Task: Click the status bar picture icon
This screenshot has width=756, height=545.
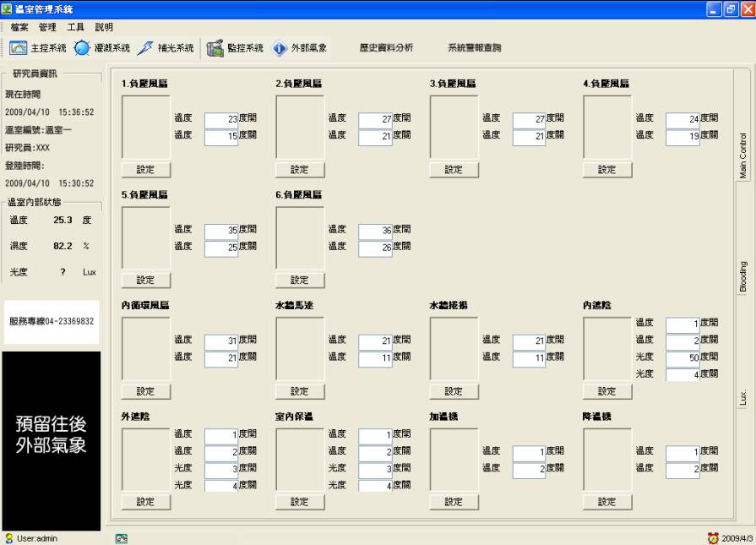Action: pyautogui.click(x=122, y=539)
